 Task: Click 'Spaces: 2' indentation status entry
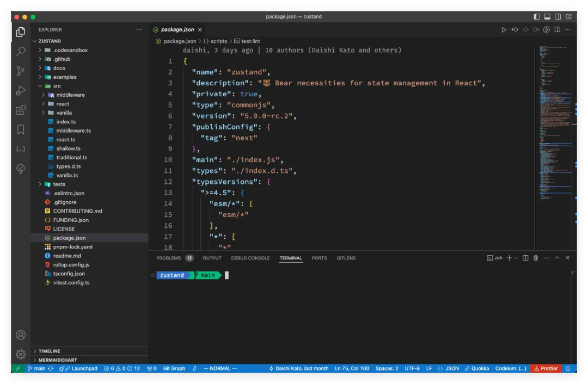click(x=387, y=369)
